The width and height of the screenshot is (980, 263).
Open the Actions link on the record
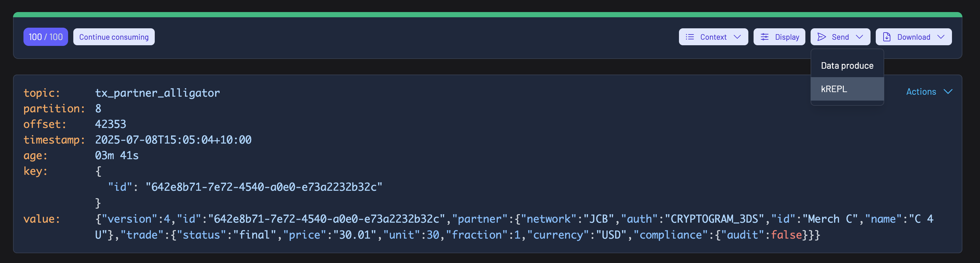[921, 91]
